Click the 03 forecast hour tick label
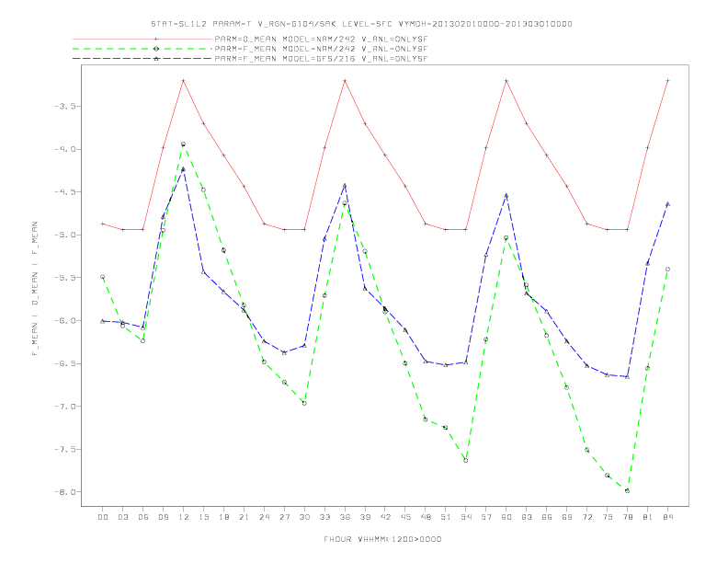This screenshot has width=728, height=563. tap(122, 517)
